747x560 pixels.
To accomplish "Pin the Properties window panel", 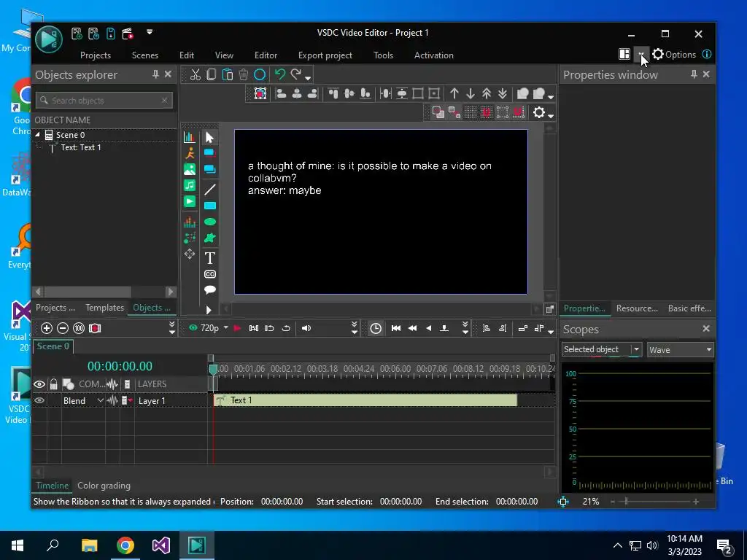I will point(694,74).
